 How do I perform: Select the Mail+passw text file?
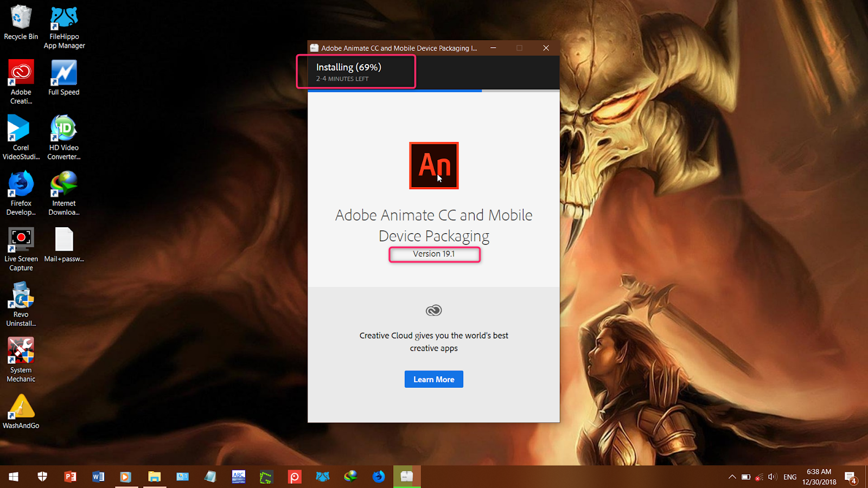pyautogui.click(x=64, y=245)
